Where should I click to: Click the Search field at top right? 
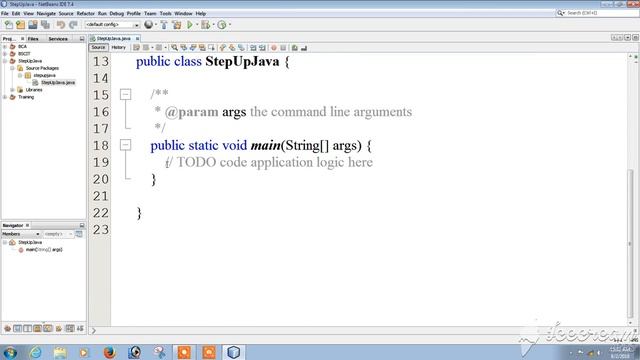602,13
